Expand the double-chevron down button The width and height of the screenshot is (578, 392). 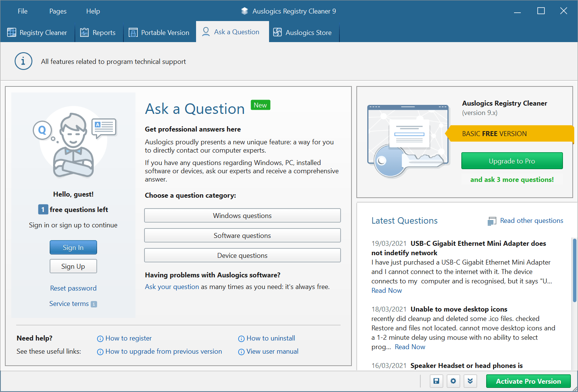click(470, 381)
